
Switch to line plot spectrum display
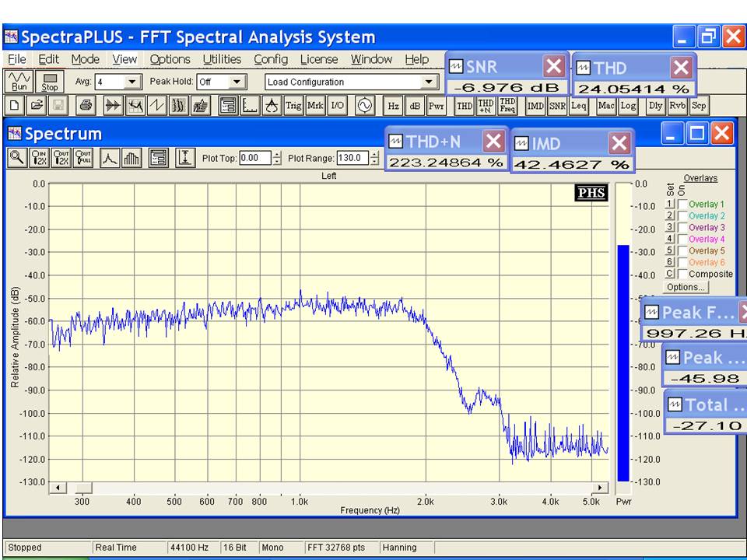click(110, 158)
